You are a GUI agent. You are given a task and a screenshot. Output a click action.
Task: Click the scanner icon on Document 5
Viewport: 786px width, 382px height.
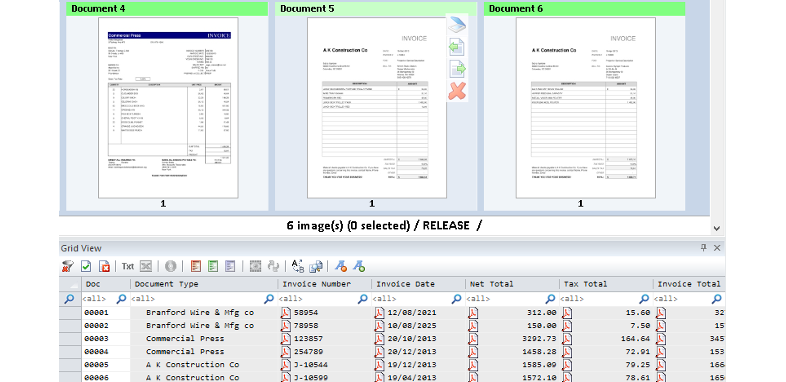pos(457,25)
